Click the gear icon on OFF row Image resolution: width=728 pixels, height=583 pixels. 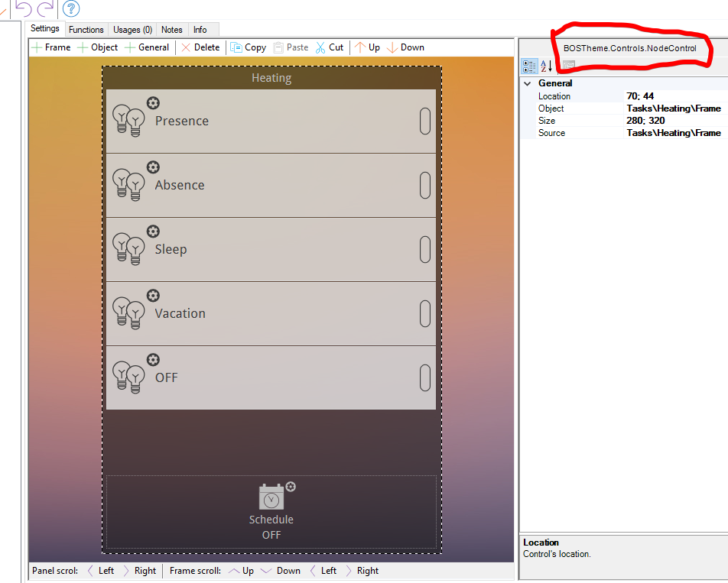153,360
